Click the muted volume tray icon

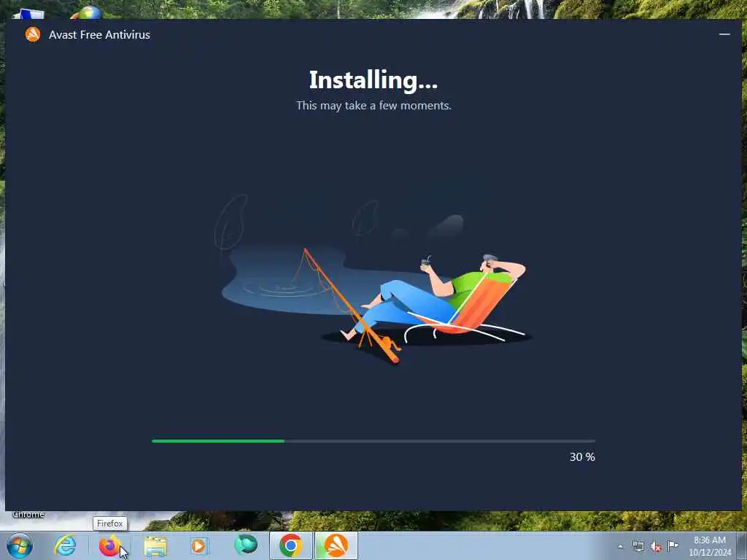click(x=656, y=546)
